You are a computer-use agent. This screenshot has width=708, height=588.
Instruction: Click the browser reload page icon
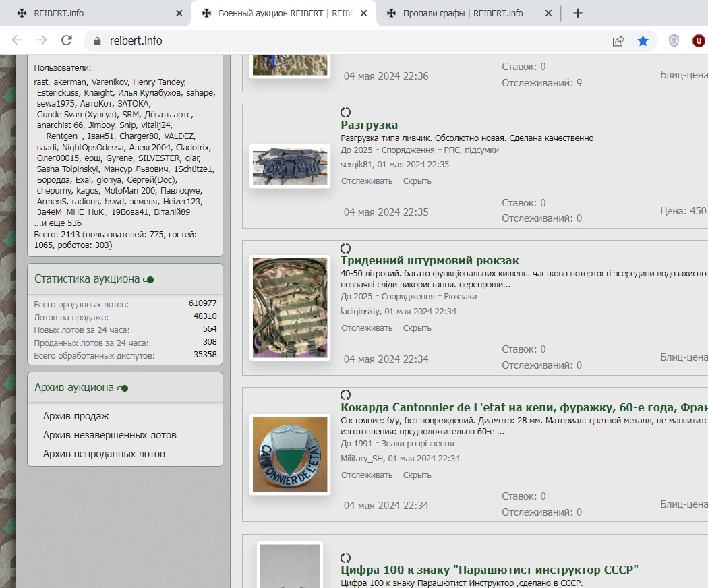pos(66,40)
